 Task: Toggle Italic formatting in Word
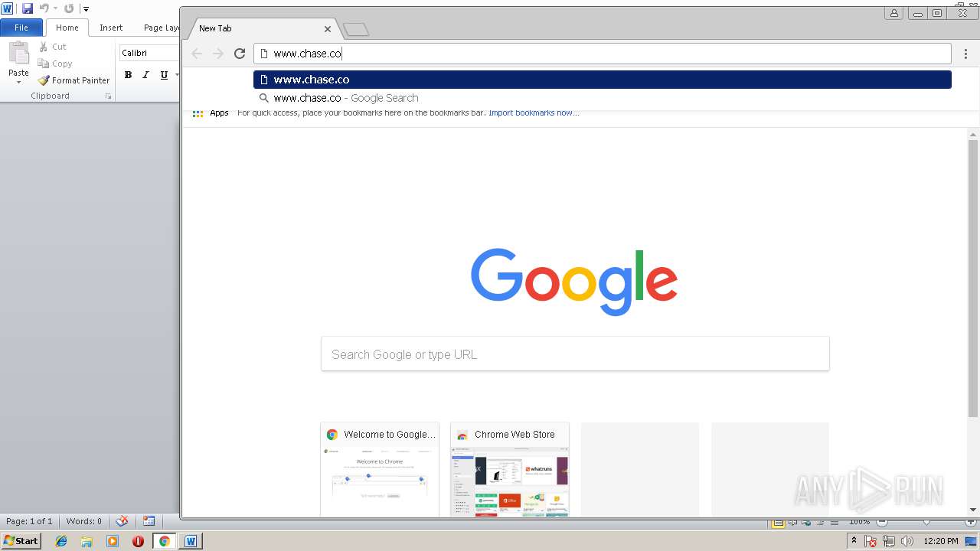click(x=145, y=75)
